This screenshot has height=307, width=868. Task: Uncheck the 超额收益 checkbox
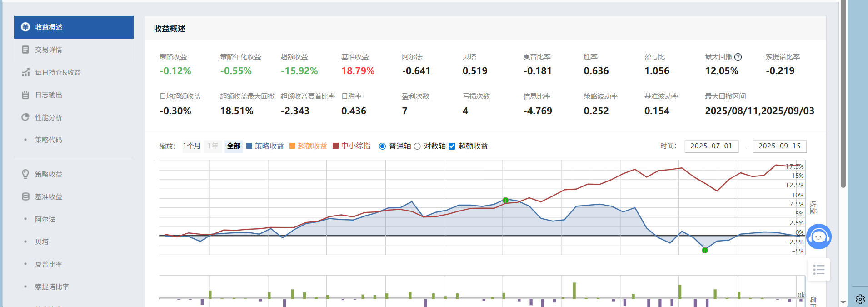(x=452, y=146)
